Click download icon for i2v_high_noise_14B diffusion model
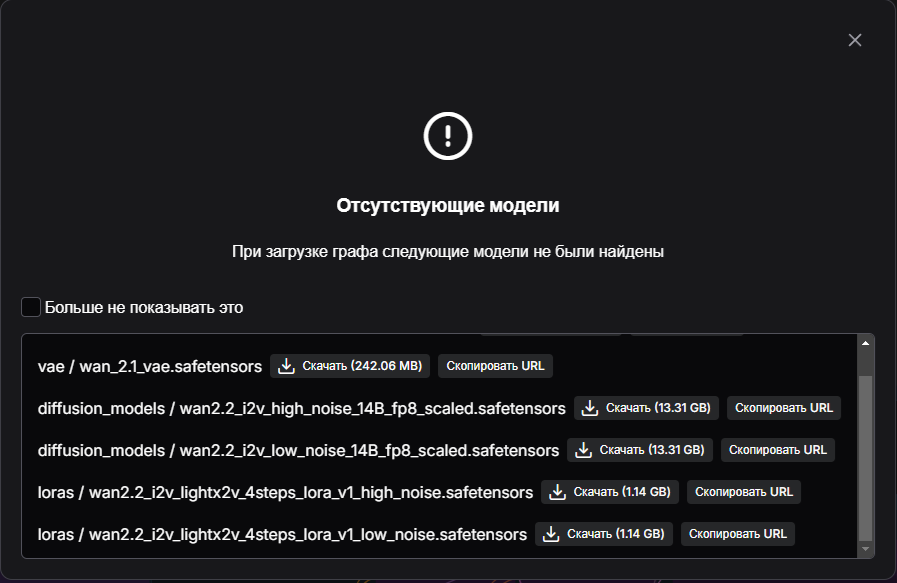The height and width of the screenshot is (583, 897). (x=590, y=408)
